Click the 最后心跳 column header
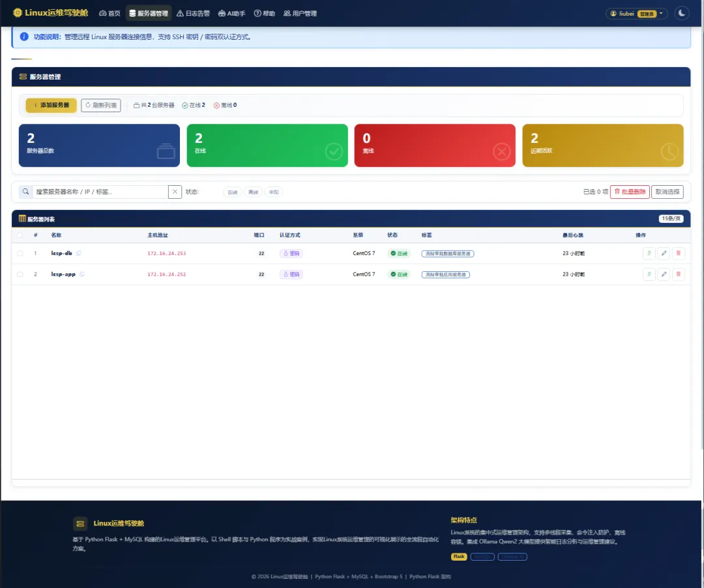 (x=573, y=235)
